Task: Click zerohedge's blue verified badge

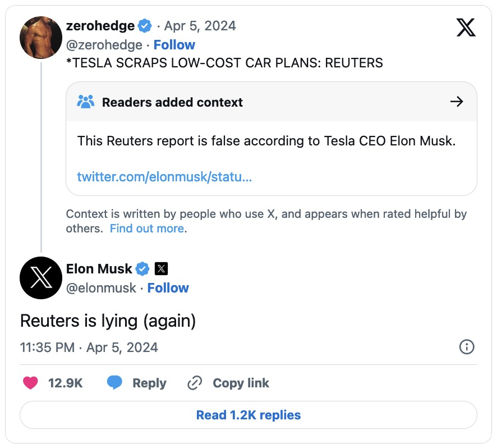Action: pos(145,26)
